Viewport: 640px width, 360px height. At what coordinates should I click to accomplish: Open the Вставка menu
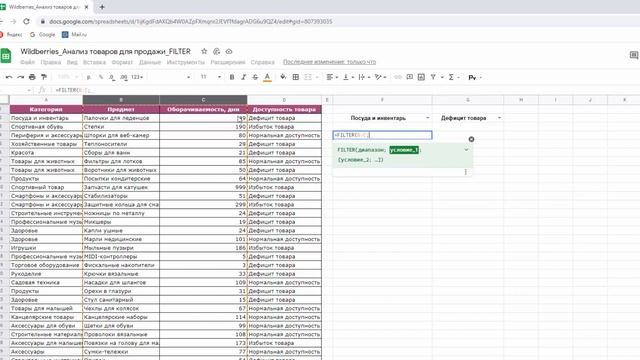coord(94,62)
